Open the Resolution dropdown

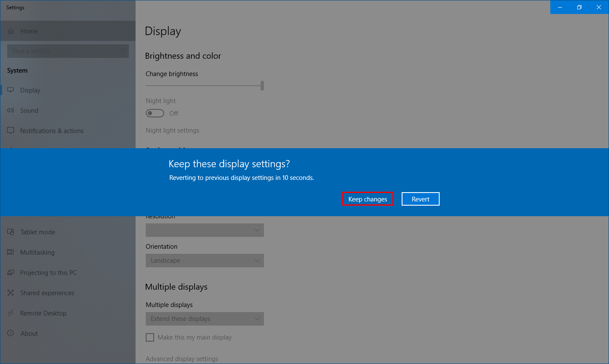(204, 230)
